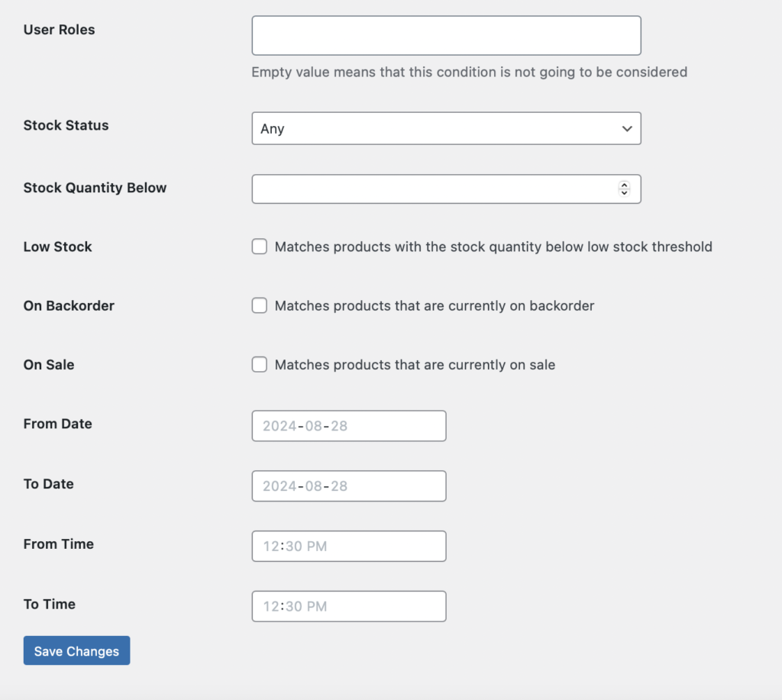Image resolution: width=782 pixels, height=700 pixels.
Task: Click the User Roles input box
Action: [x=446, y=35]
